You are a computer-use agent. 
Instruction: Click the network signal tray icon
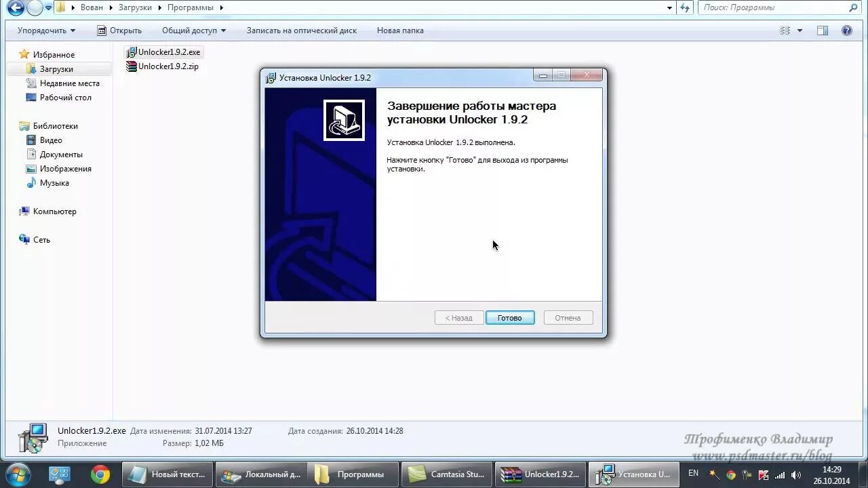(780, 474)
